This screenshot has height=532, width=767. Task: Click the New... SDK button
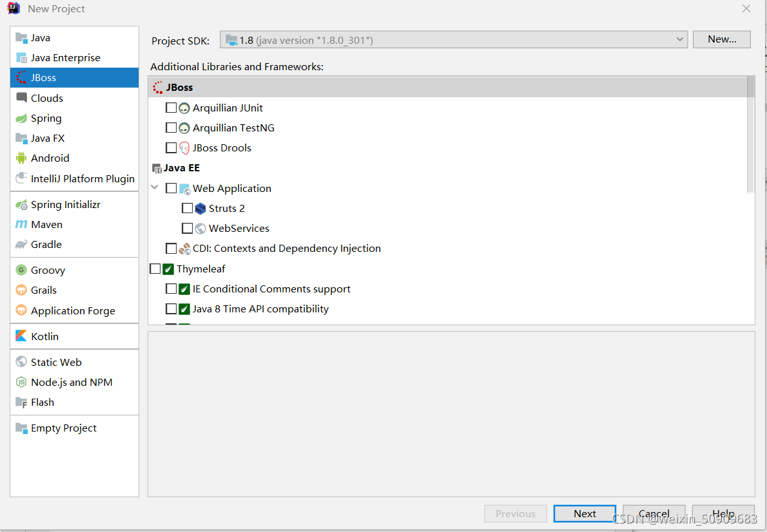[x=722, y=39]
